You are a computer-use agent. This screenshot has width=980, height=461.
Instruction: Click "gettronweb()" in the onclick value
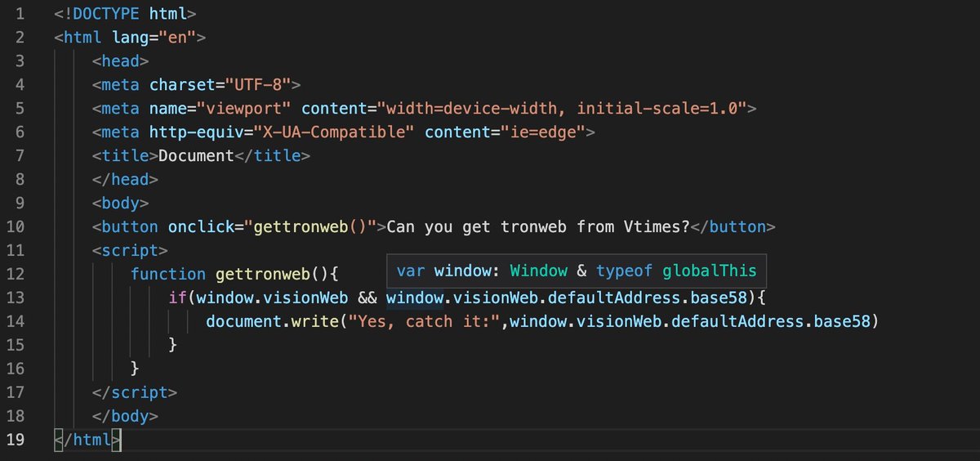[x=310, y=226]
